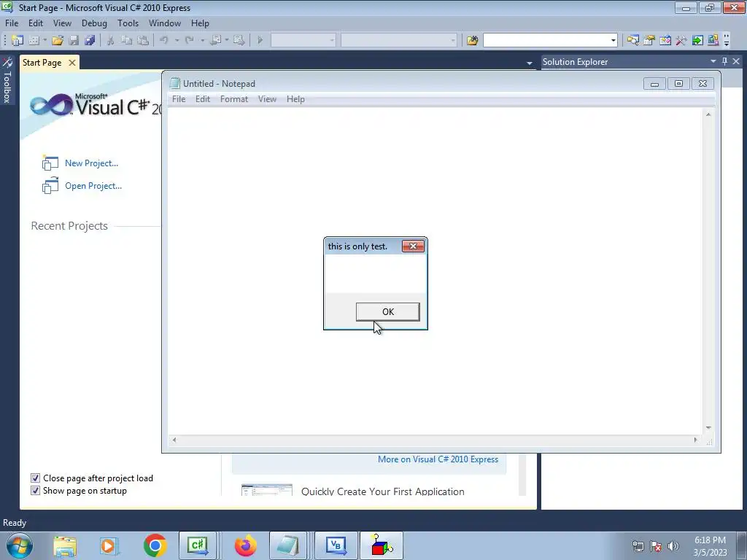The image size is (747, 560).
Task: Open Google Chrome from the taskbar
Action: (x=155, y=545)
